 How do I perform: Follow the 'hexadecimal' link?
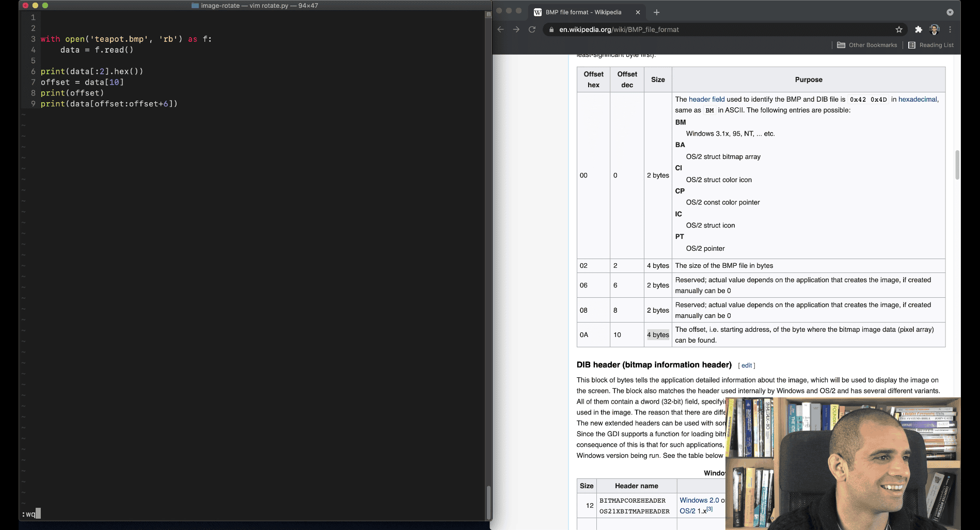918,99
